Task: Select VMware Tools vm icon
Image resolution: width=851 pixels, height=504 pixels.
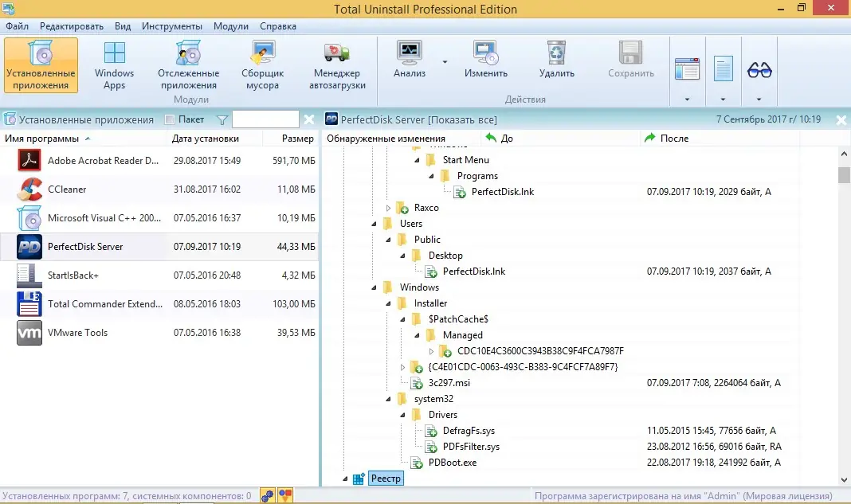Action: pyautogui.click(x=29, y=333)
